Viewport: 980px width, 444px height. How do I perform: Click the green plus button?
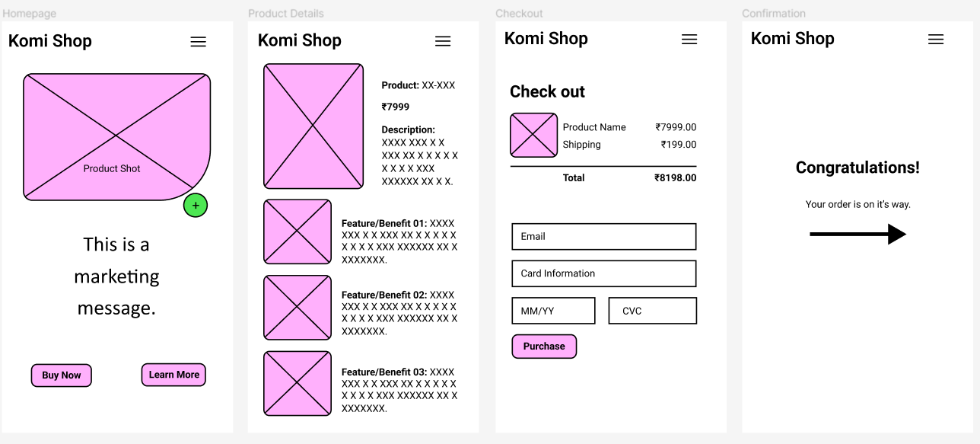(x=196, y=206)
